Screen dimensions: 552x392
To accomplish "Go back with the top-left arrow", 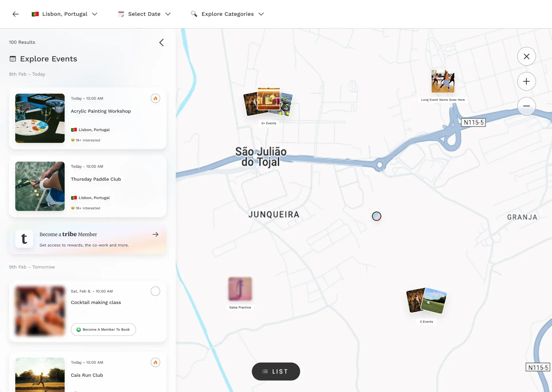I will (x=16, y=14).
